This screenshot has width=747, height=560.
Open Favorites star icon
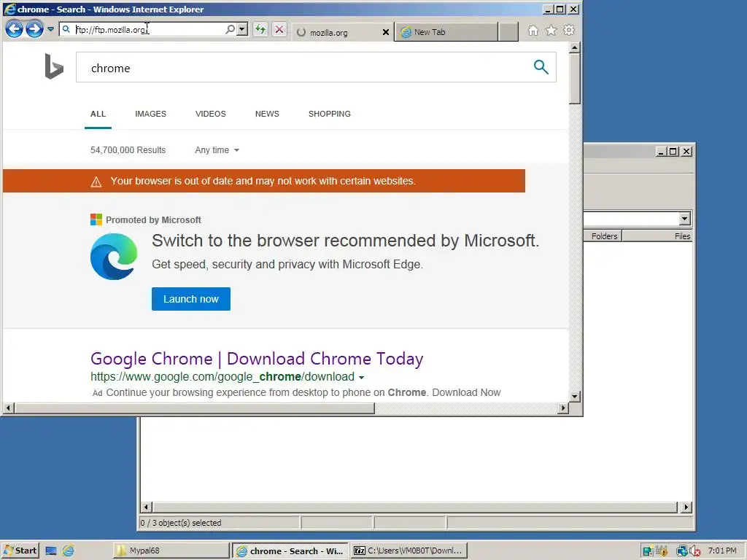point(551,31)
